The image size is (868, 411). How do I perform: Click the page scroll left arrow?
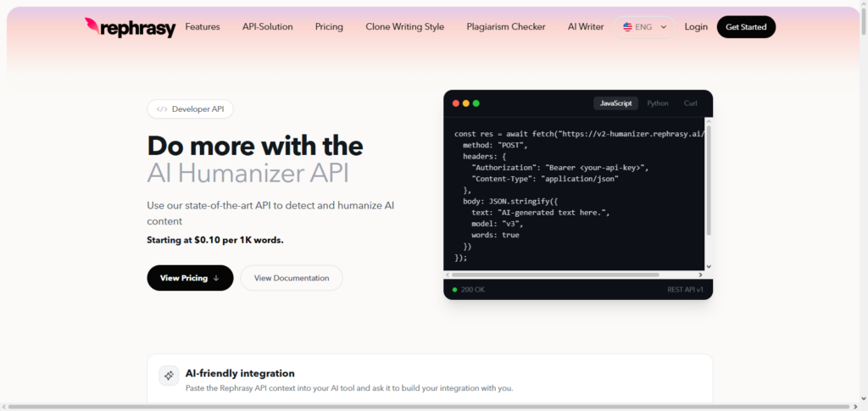4,407
